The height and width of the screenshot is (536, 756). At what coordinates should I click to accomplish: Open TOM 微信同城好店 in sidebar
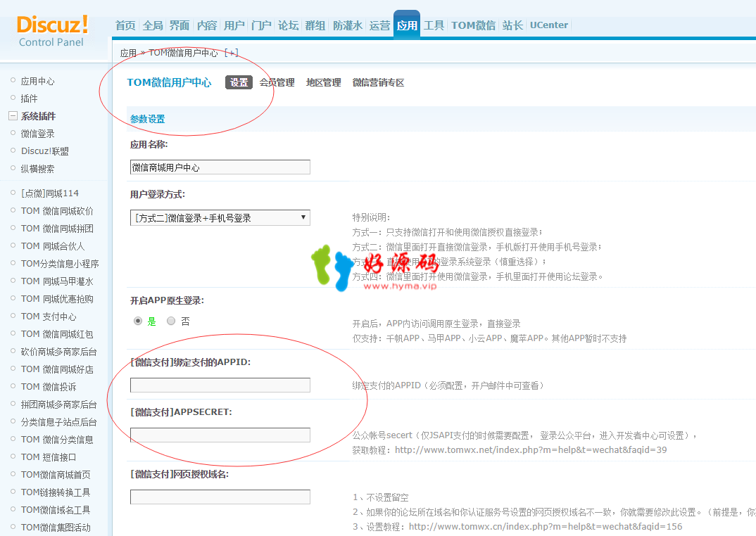click(57, 369)
